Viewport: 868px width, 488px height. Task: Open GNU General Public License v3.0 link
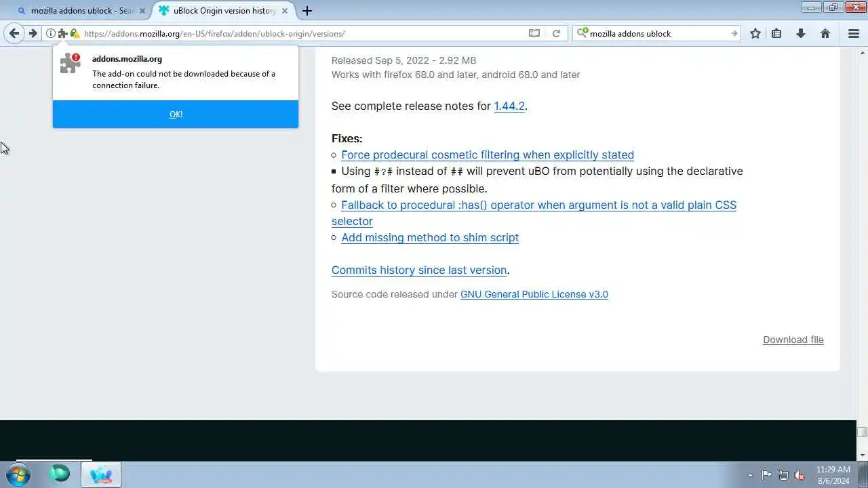pyautogui.click(x=534, y=294)
